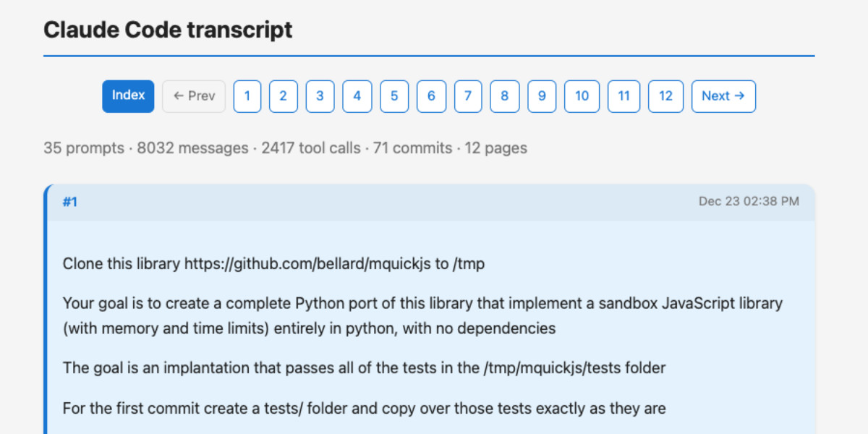868x434 pixels.
Task: Click the prompt statistics summary text
Action: 285,148
